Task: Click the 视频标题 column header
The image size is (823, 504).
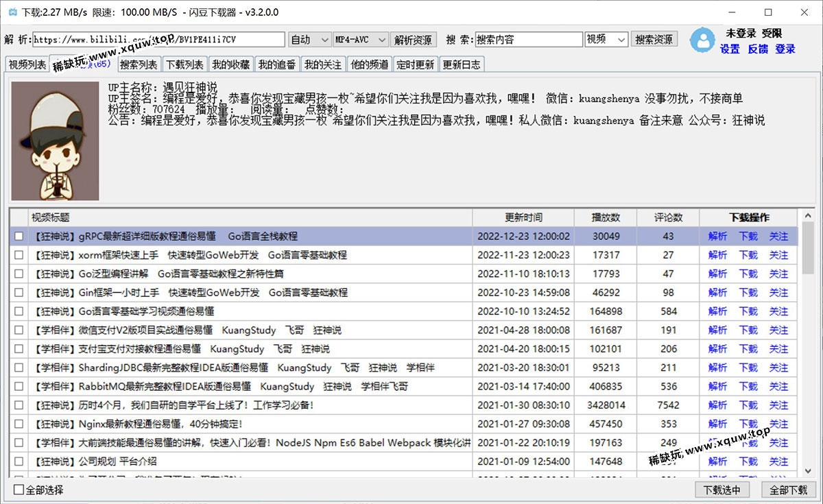Action: pyautogui.click(x=250, y=217)
